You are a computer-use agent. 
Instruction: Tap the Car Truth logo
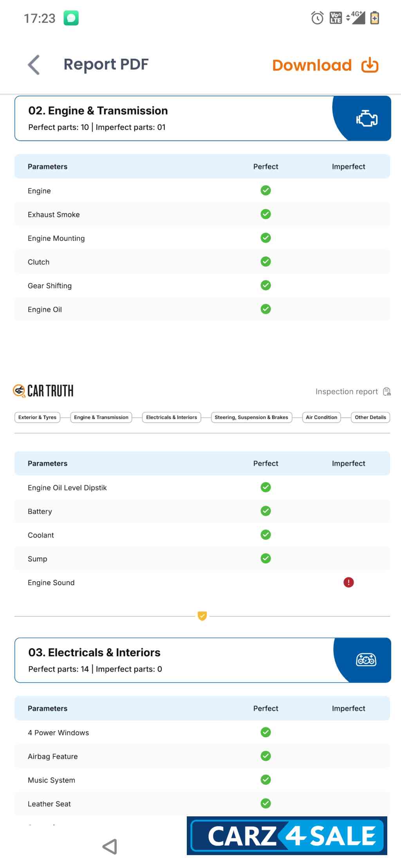43,391
